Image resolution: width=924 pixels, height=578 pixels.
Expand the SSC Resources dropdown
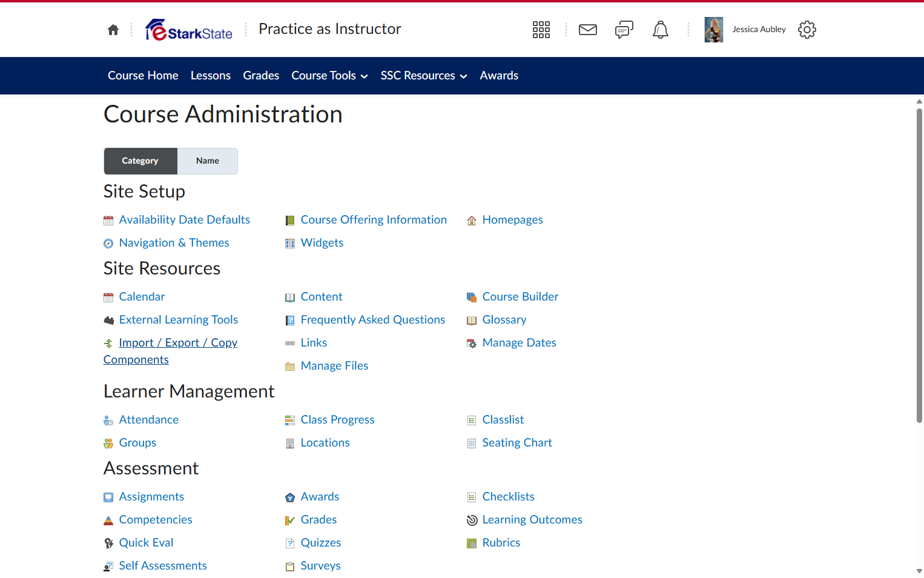pyautogui.click(x=424, y=76)
